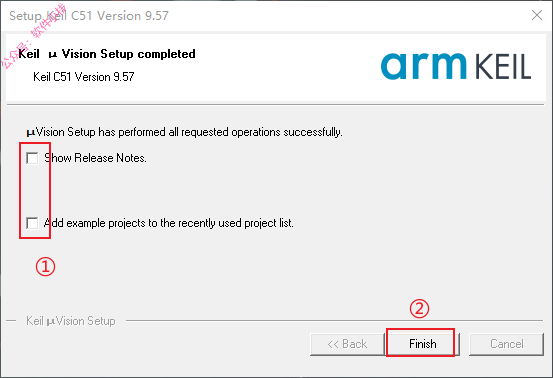Screen dimensions: 553x378
Task: Click the KEIL wordmark in the logo
Action: [x=503, y=67]
